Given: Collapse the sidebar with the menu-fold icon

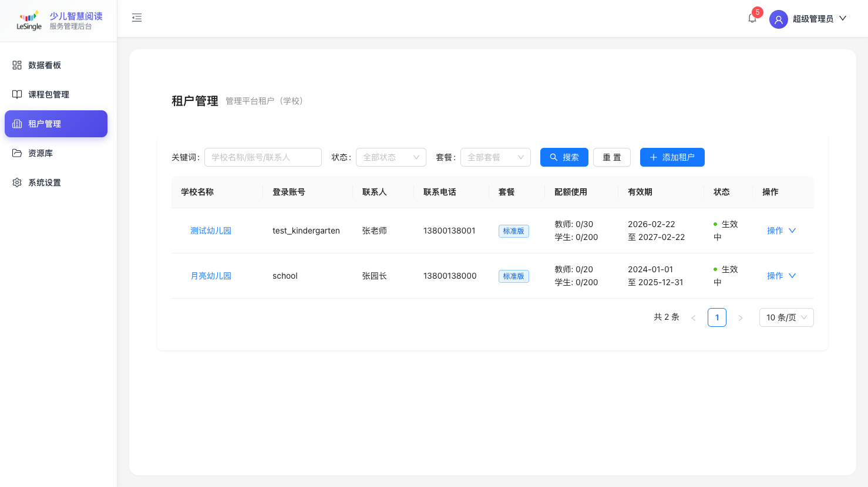Looking at the screenshot, I should 137,18.
